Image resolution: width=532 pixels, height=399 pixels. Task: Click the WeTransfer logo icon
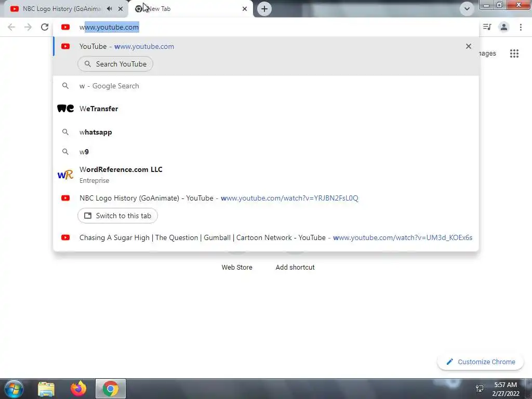tap(65, 109)
